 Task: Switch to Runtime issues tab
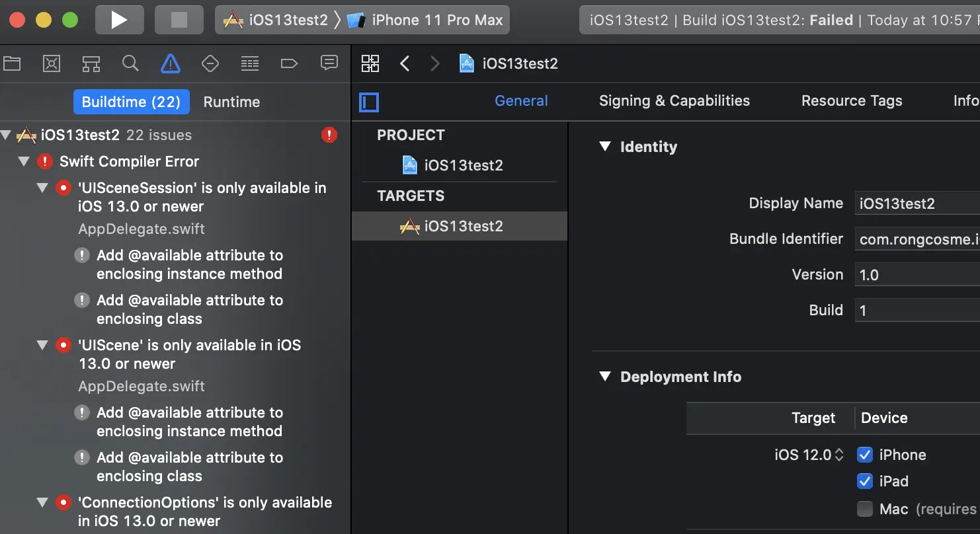(231, 102)
